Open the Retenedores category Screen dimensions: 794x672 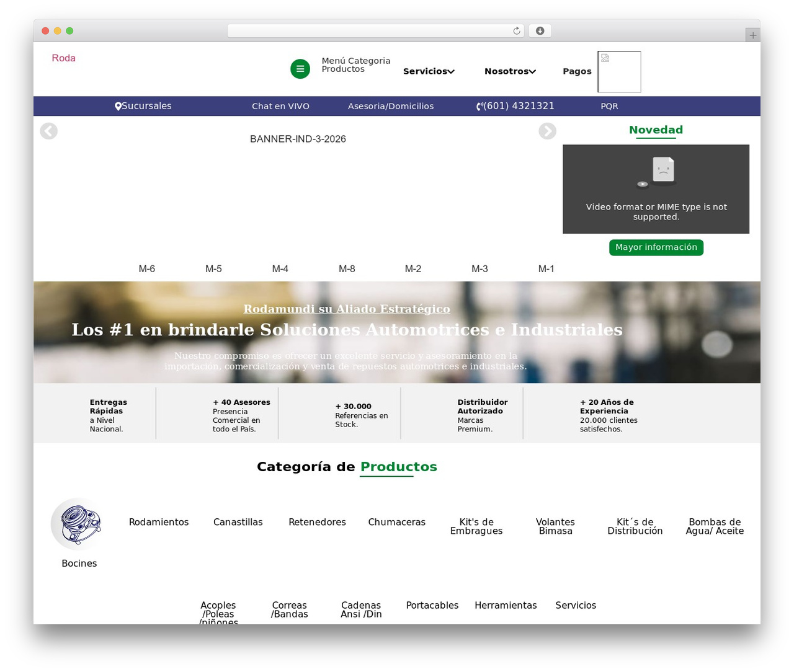(317, 522)
